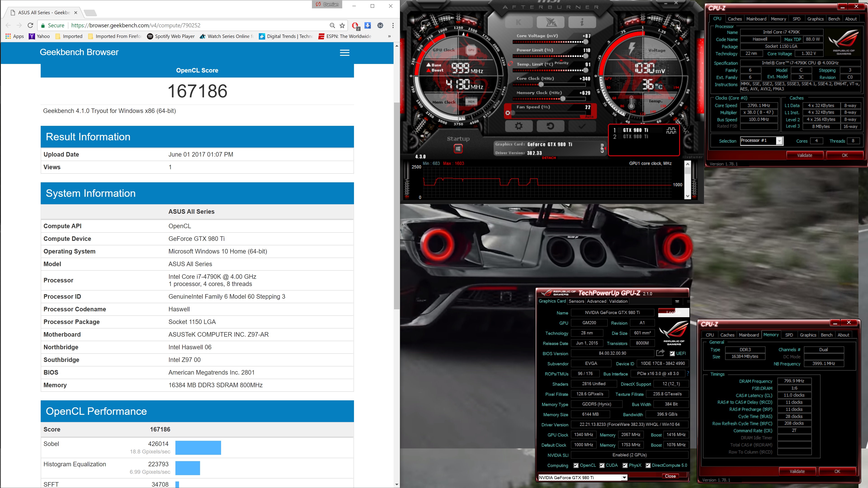
Task: Click the red ad-blocker extension icon in Chrome
Action: (x=355, y=26)
